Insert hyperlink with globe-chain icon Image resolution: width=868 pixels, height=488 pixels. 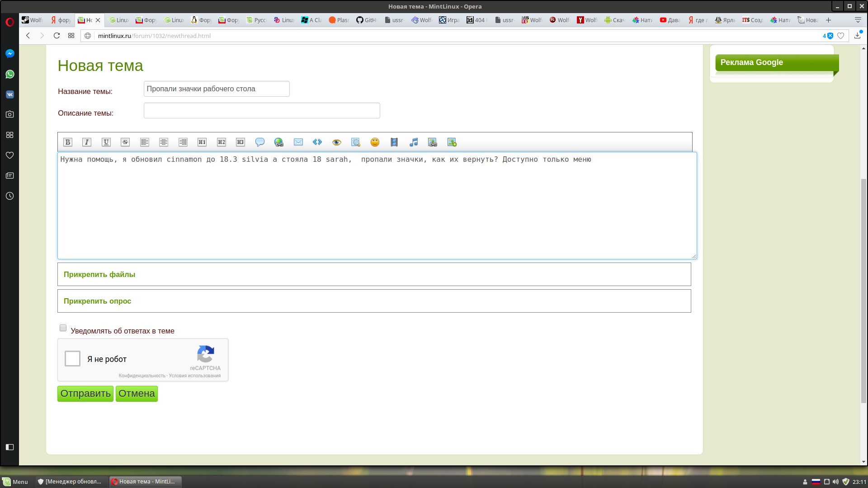click(279, 142)
